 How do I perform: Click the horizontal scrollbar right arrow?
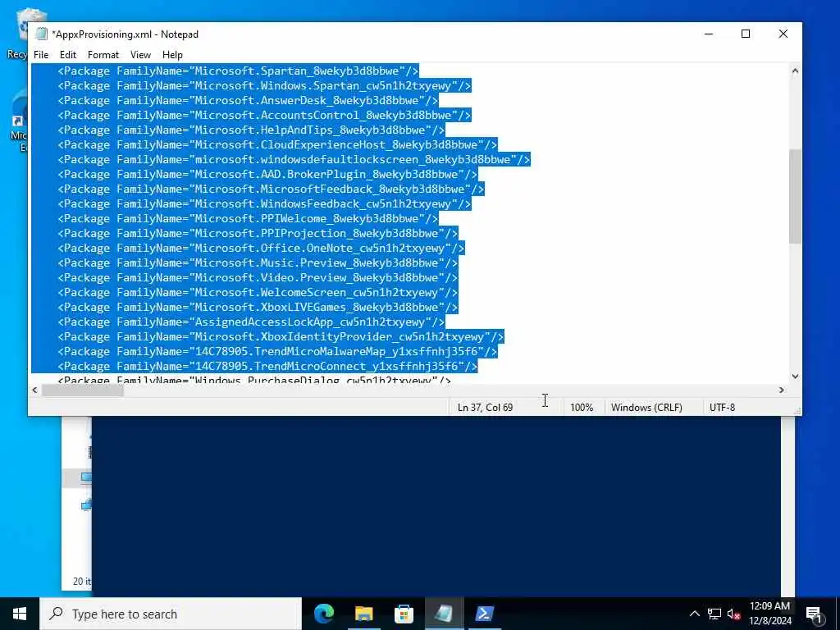pos(782,390)
